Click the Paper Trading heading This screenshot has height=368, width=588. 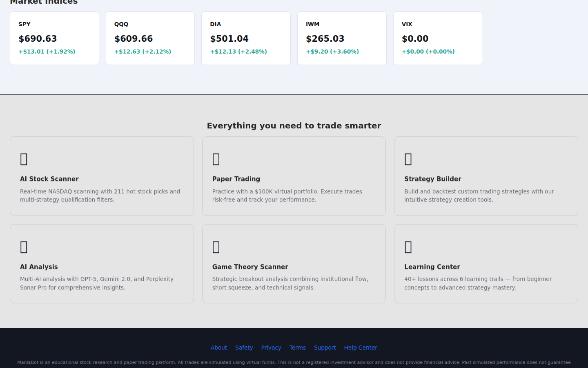click(236, 179)
